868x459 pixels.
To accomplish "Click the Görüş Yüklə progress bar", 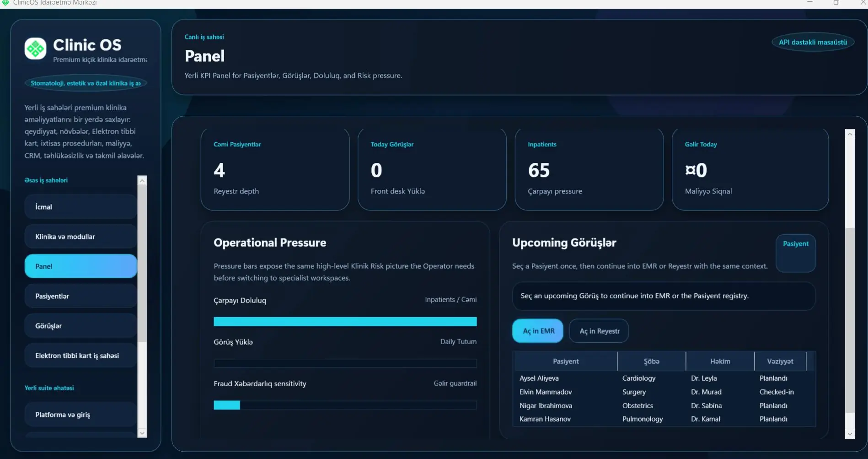I will click(x=345, y=363).
